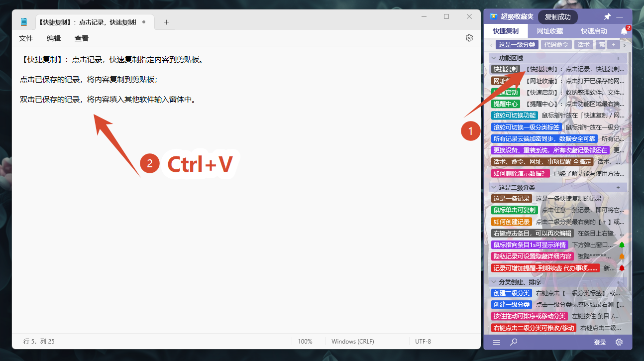Viewport: 644px width, 361px height.
Task: Open the 编辑 menu in Notepad
Action: (54, 38)
